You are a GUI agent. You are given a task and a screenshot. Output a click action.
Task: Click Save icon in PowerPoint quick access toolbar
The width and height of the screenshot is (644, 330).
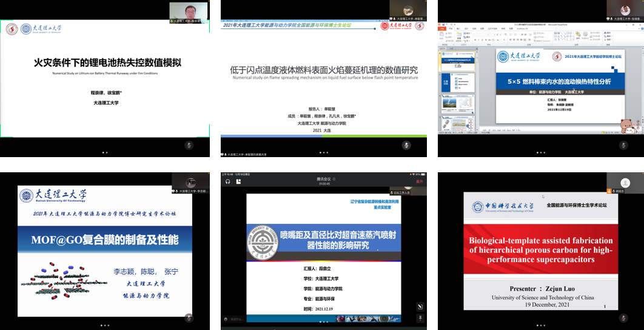443,25
